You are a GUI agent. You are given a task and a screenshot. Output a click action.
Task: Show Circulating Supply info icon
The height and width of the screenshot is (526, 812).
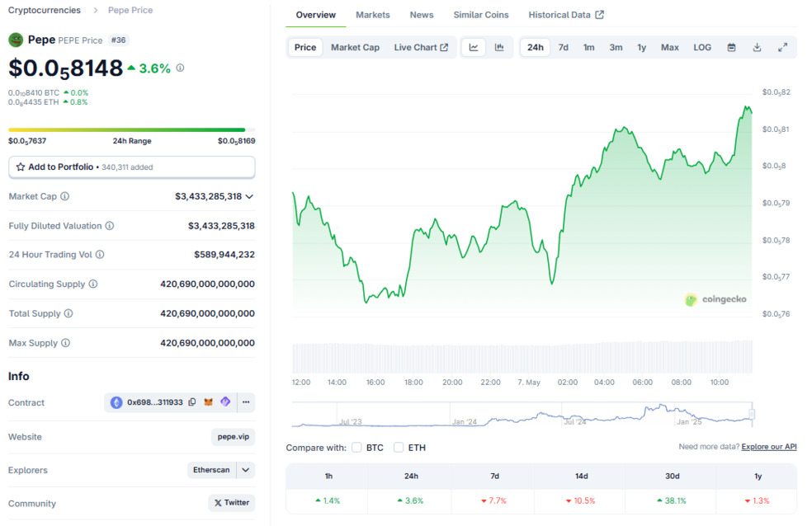point(93,284)
